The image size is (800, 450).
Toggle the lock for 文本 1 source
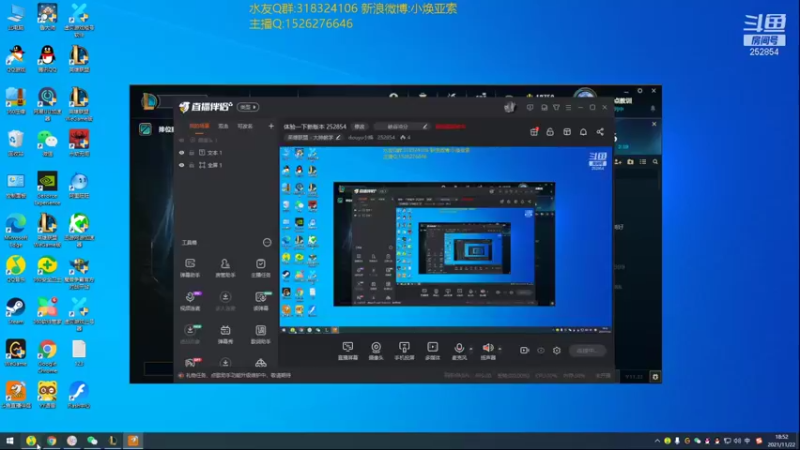tap(192, 153)
